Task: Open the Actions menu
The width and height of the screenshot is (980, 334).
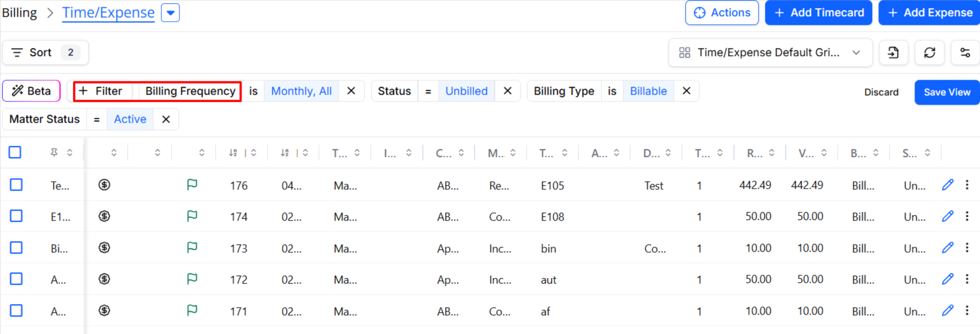Action: (722, 12)
